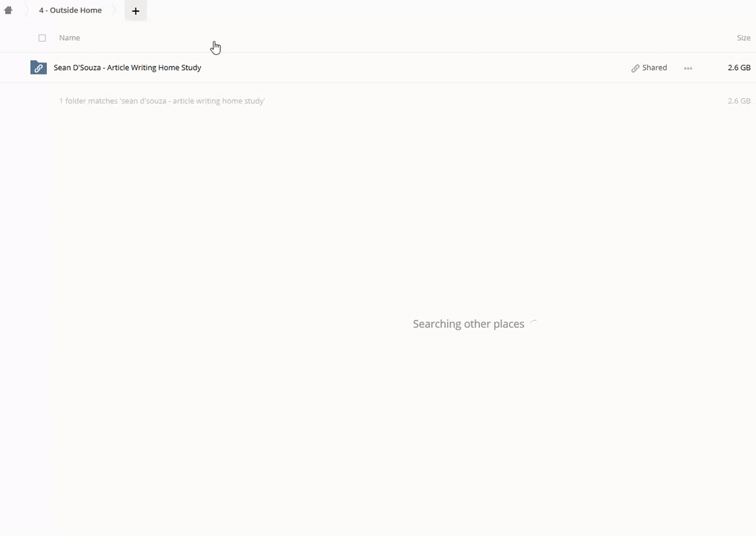Click the loading spinner next to Searching other places

tap(534, 324)
